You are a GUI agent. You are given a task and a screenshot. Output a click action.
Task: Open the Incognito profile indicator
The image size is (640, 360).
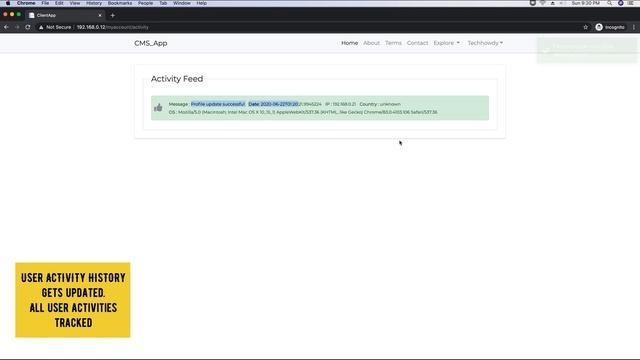(610, 27)
